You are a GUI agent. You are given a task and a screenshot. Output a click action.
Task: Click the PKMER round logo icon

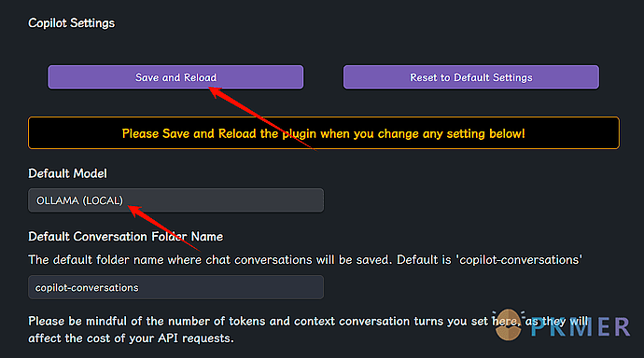tap(509, 325)
